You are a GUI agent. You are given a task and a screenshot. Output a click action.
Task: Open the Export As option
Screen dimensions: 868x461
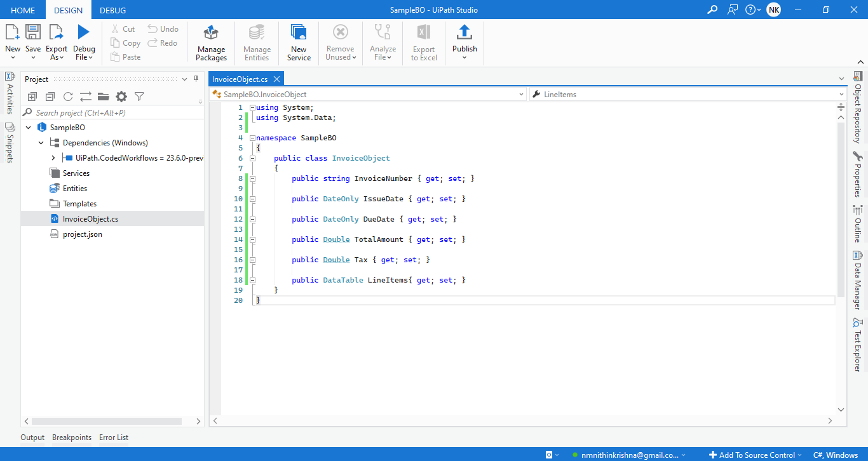[x=57, y=43]
